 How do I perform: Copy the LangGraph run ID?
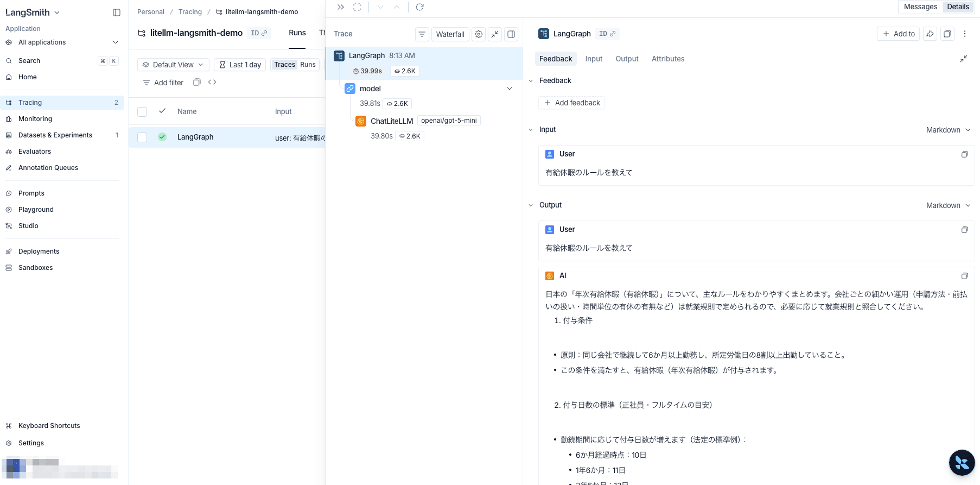[607, 34]
